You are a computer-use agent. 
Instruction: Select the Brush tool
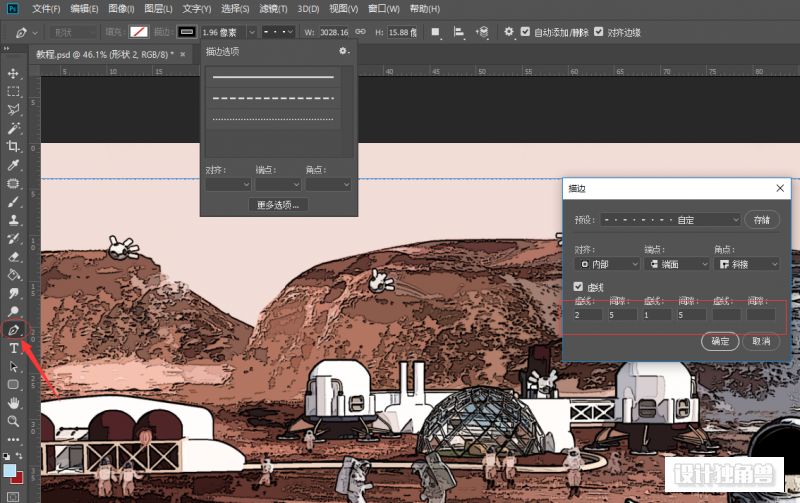[x=13, y=202]
